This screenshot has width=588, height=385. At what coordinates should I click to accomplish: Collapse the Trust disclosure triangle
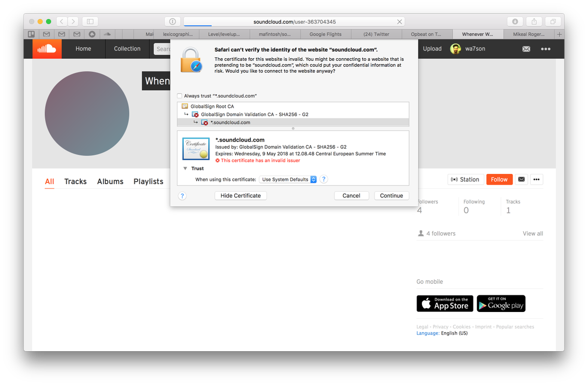click(185, 168)
